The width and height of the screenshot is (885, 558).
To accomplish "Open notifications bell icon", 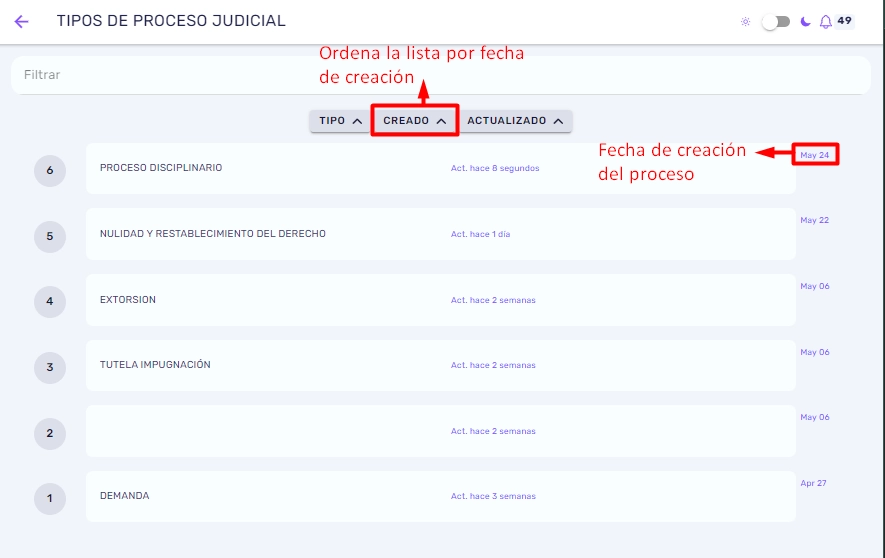I will click(x=825, y=22).
